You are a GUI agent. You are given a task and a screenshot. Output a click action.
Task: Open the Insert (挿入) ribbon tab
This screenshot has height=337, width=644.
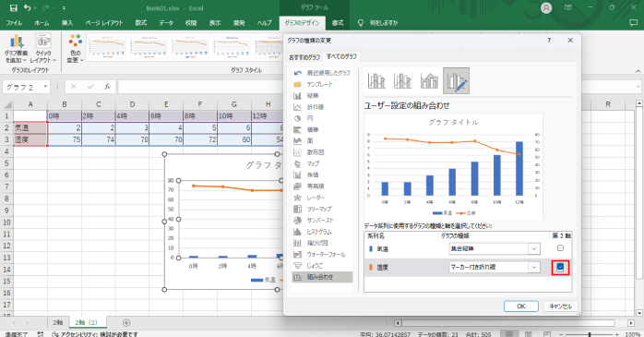[x=67, y=23]
